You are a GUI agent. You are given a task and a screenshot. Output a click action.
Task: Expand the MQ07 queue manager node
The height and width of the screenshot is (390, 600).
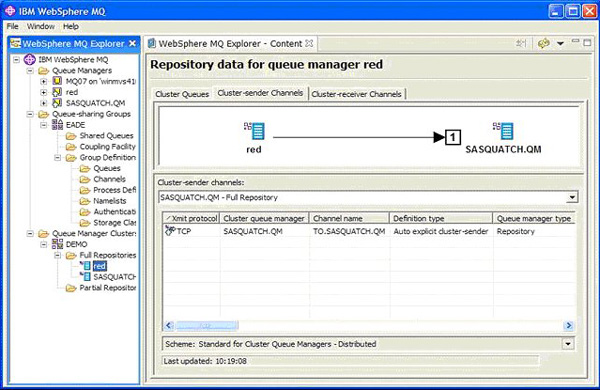click(44, 82)
